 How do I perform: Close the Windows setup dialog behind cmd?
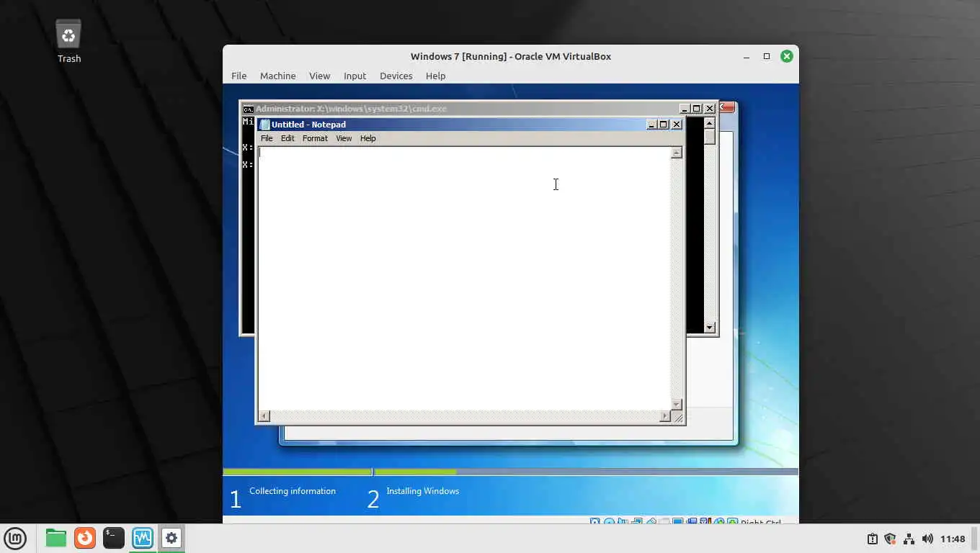(x=727, y=107)
